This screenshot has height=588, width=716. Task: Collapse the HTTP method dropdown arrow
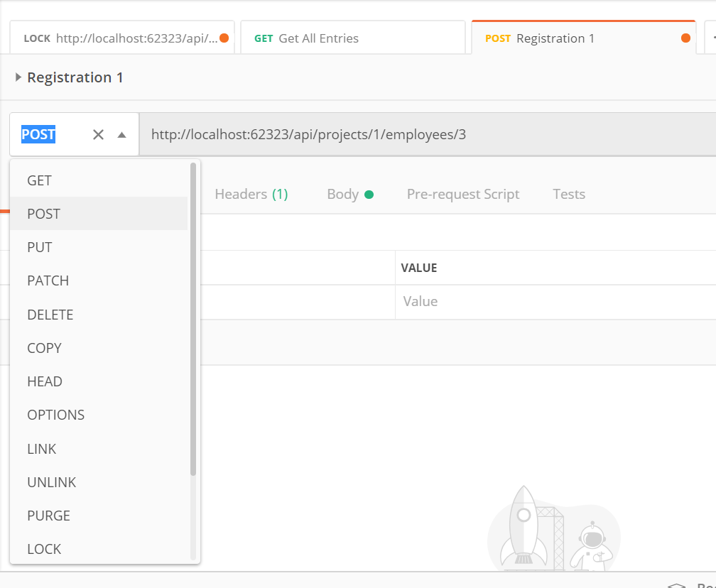click(x=121, y=134)
